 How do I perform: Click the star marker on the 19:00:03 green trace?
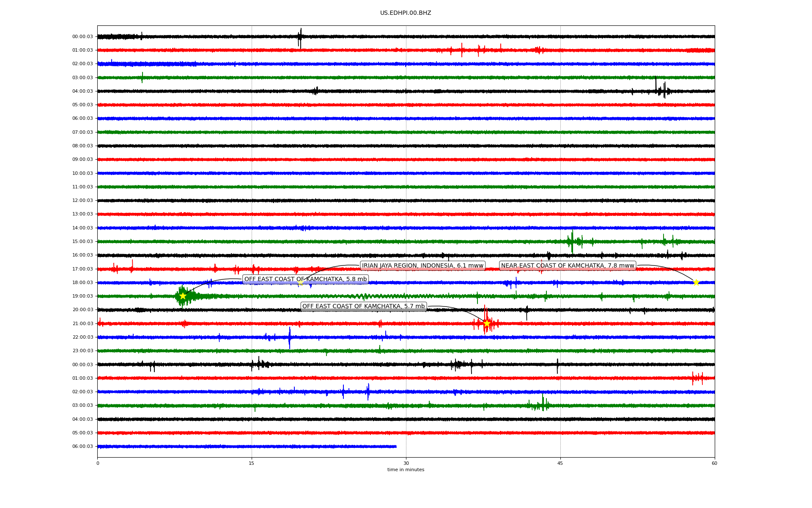(x=183, y=296)
